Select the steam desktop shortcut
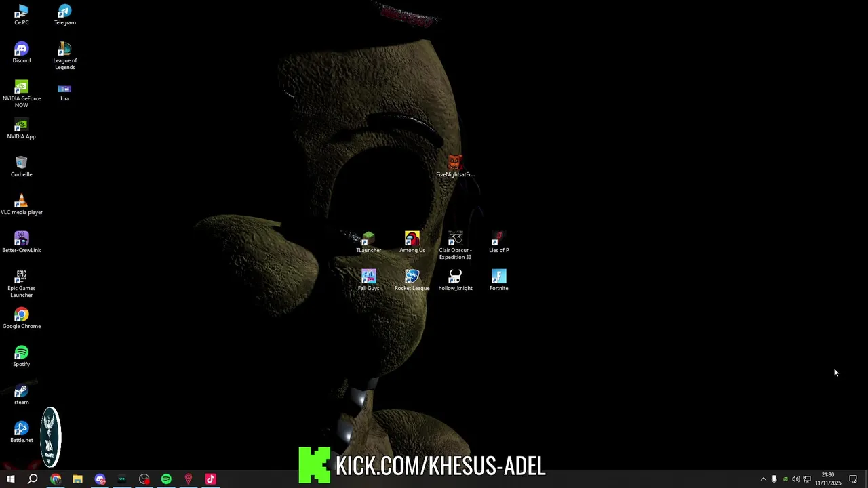Image resolution: width=868 pixels, height=488 pixels. 22,394
